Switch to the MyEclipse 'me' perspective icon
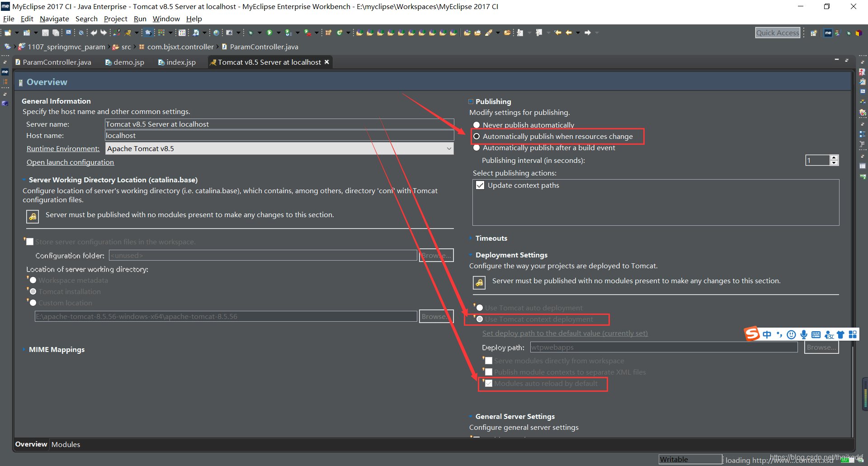The image size is (868, 466). (828, 33)
